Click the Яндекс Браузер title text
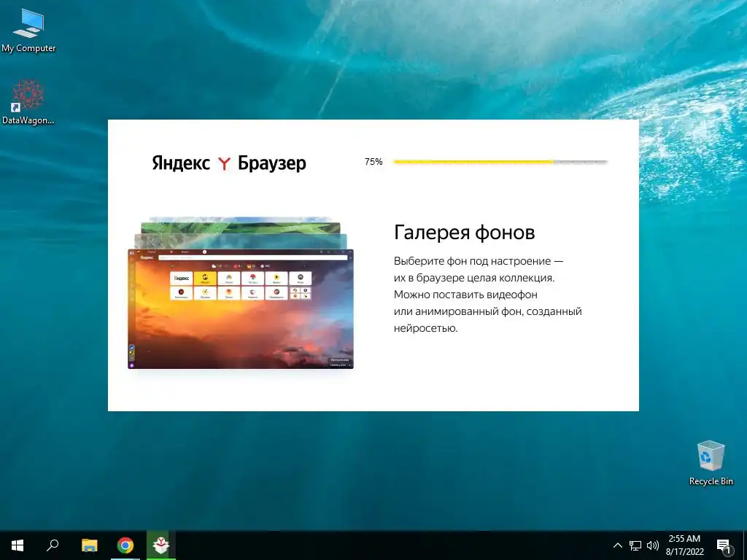This screenshot has width=747, height=560. click(228, 163)
